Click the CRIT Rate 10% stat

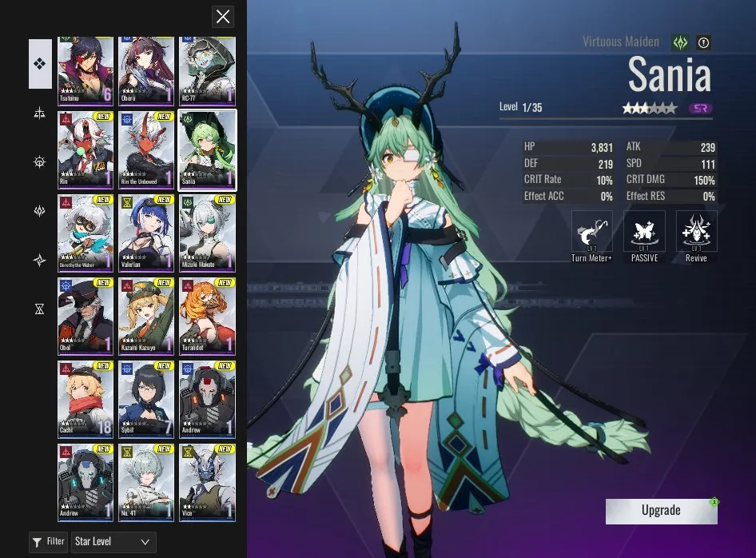click(568, 180)
